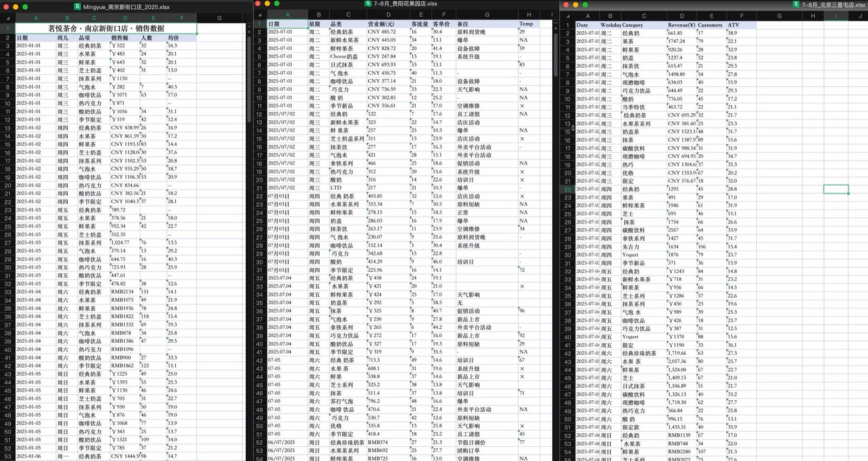
Task: Click select-all corner in 南京新街口店 sheet
Action: point(8,18)
